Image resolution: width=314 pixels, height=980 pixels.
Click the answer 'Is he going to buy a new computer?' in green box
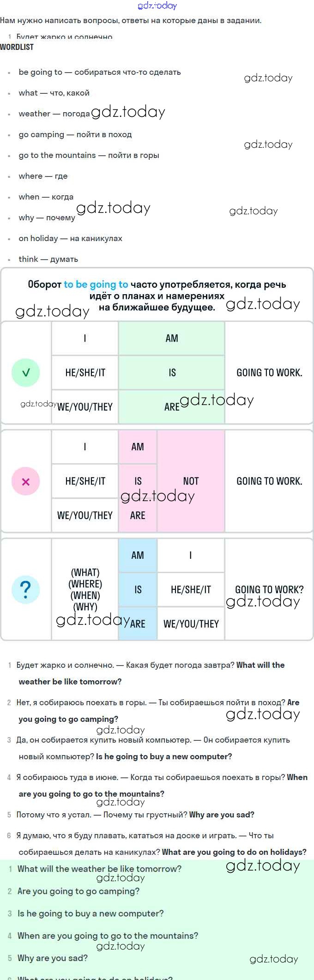(x=91, y=913)
